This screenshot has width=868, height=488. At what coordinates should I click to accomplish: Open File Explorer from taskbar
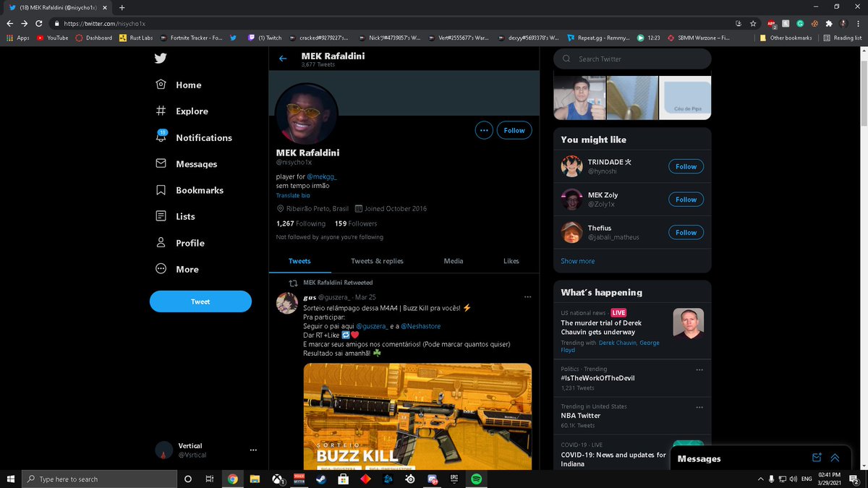255,479
